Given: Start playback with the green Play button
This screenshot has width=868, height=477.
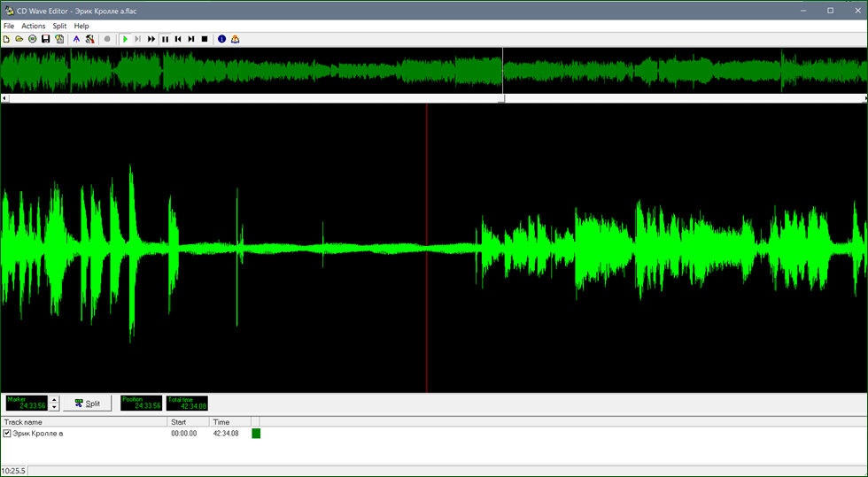Looking at the screenshot, I should pos(125,39).
